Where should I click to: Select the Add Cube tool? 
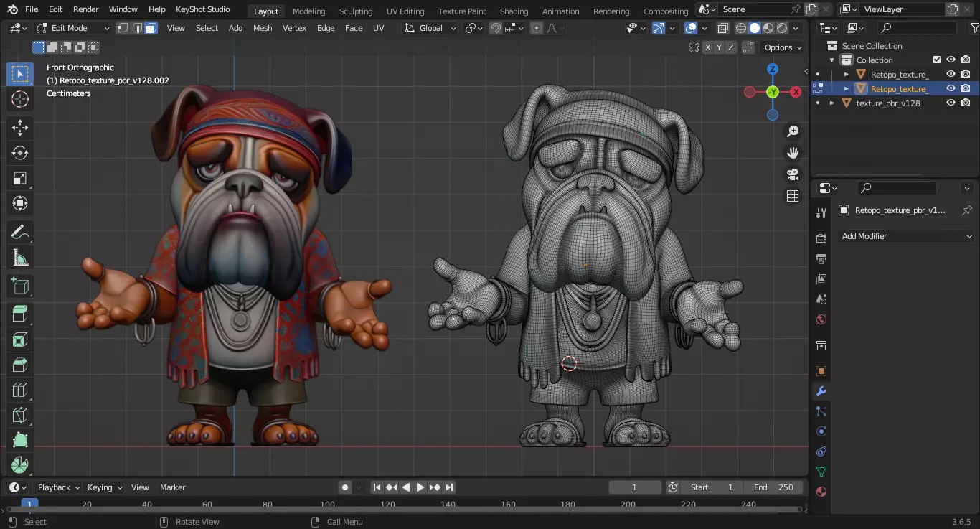[x=20, y=286]
